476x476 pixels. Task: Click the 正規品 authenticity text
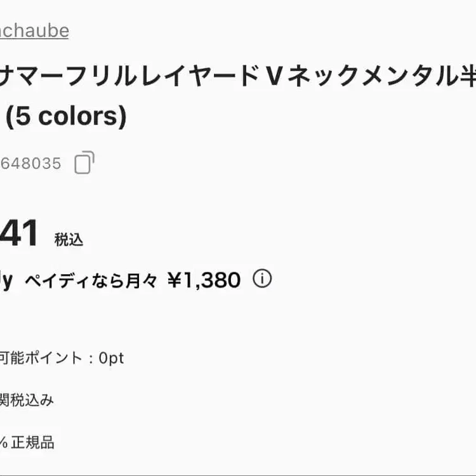click(x=33, y=442)
